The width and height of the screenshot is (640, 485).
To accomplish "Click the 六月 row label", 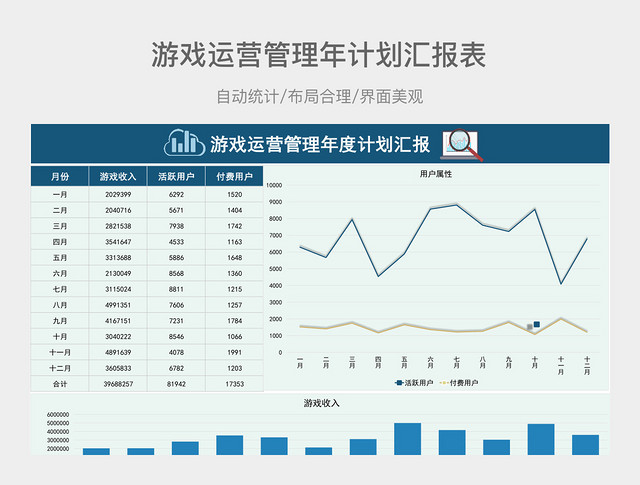I will (60, 274).
